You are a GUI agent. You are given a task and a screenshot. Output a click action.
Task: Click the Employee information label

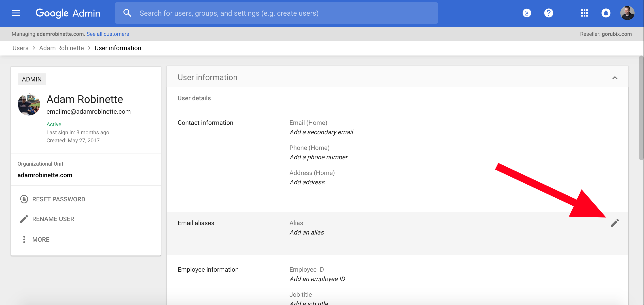pyautogui.click(x=208, y=269)
